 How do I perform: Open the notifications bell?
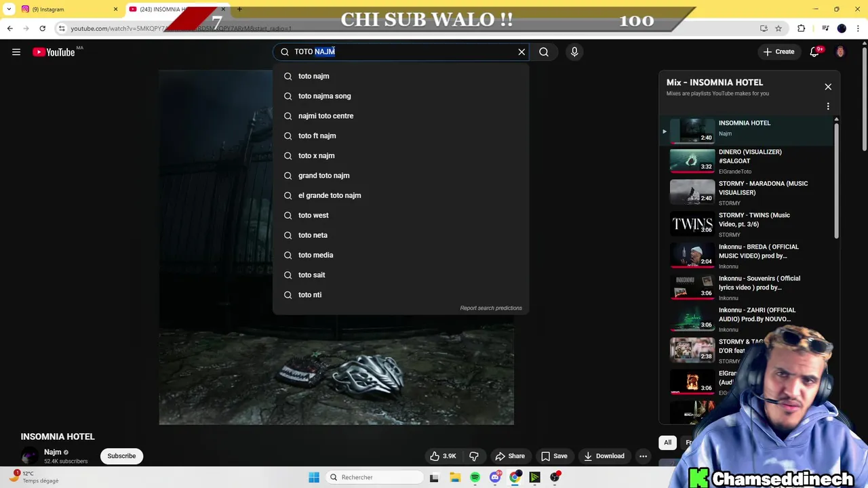pos(814,52)
